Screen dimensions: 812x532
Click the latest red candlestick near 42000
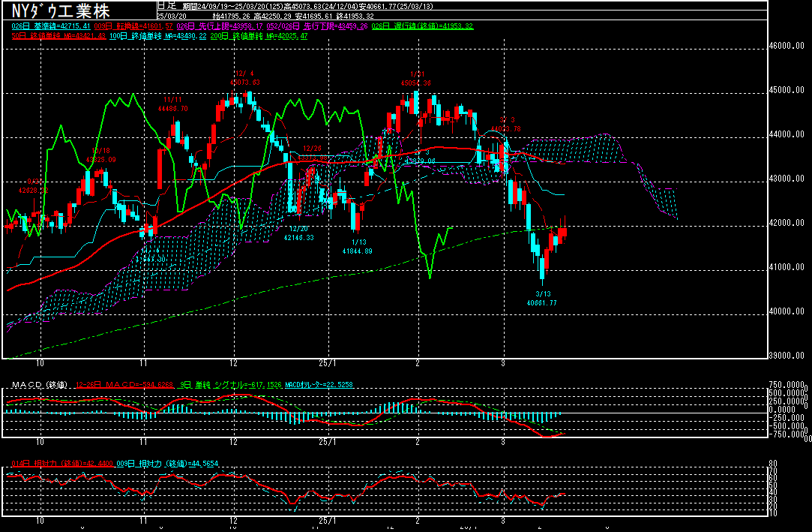563,232
